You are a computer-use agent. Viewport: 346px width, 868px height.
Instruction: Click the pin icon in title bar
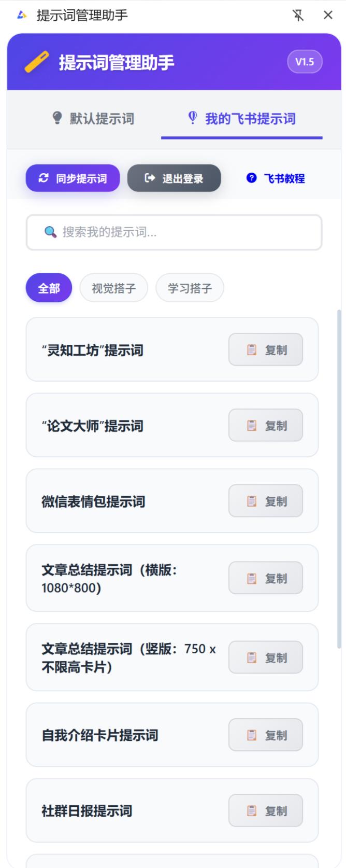tap(298, 16)
